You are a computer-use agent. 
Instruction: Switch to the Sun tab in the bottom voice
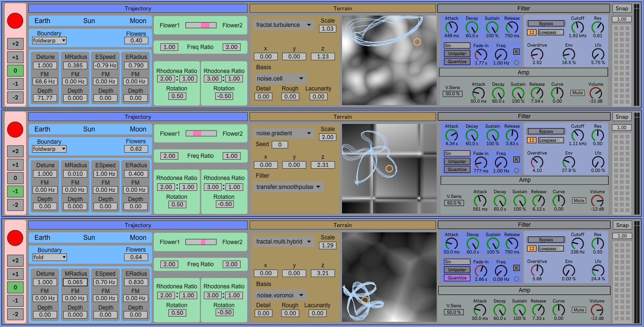pyautogui.click(x=89, y=237)
